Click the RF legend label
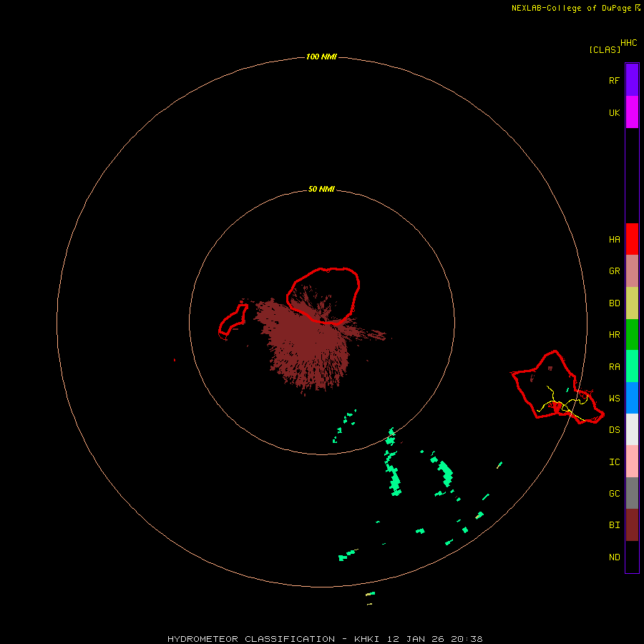The width and height of the screenshot is (644, 644). coord(614,80)
